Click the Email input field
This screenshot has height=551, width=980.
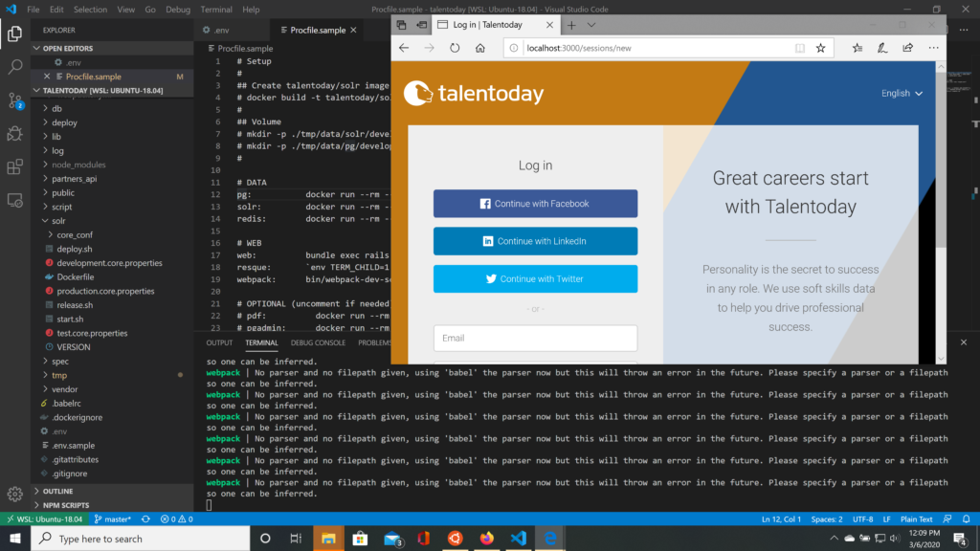point(536,338)
